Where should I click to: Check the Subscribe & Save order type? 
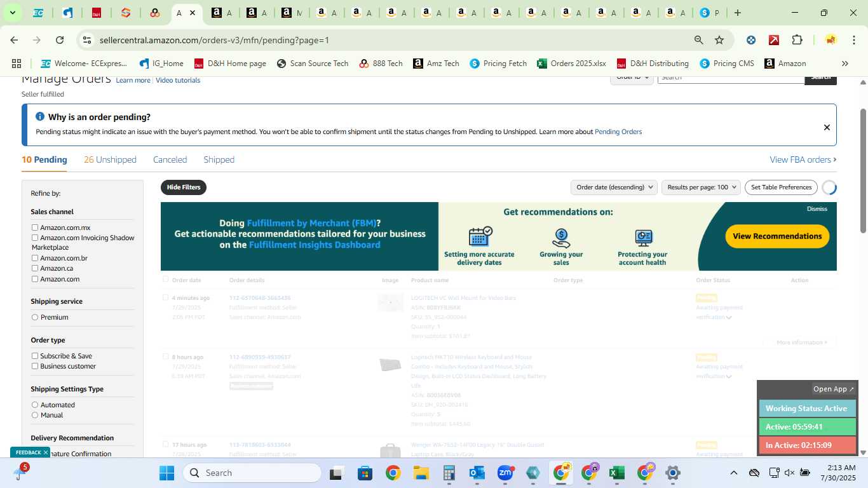point(35,356)
